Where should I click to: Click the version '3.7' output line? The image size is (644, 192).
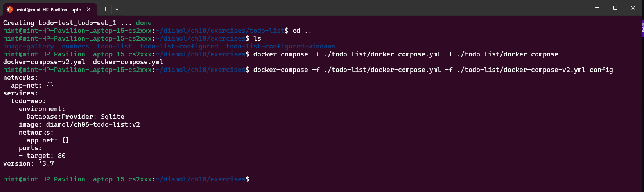tap(30, 163)
